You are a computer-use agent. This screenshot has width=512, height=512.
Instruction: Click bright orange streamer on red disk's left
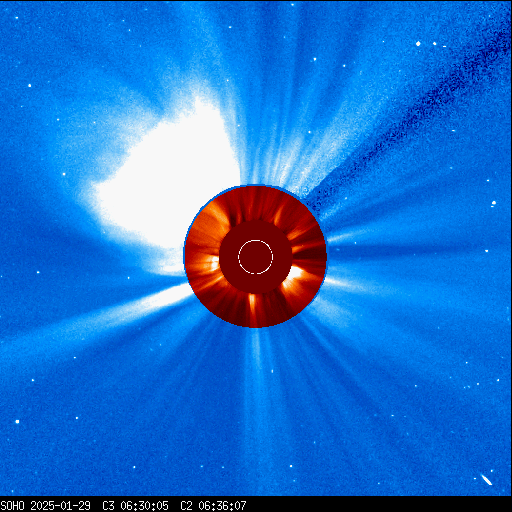coord(214,263)
